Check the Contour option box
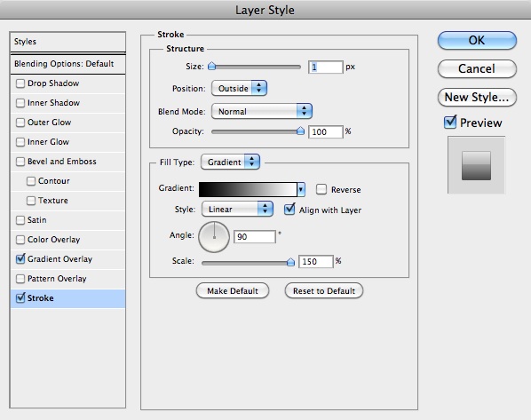 click(31, 181)
